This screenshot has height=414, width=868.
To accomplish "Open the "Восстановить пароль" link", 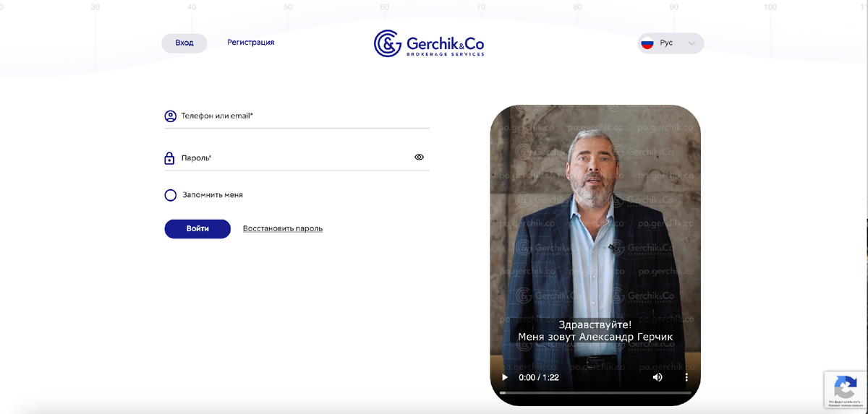I will click(283, 228).
